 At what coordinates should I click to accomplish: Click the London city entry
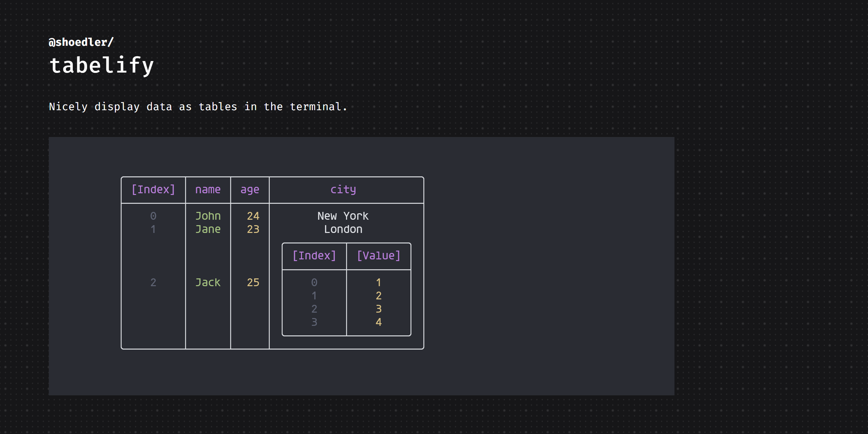coord(343,229)
